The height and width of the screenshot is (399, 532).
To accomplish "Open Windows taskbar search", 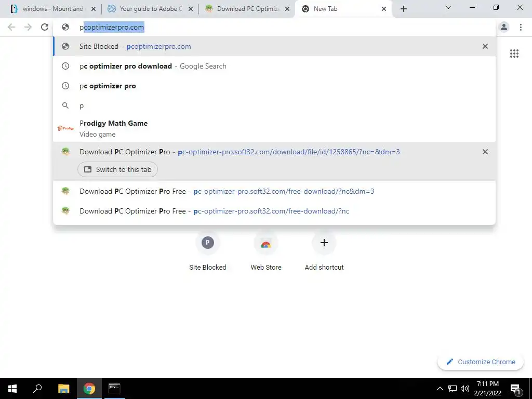I will click(x=37, y=389).
